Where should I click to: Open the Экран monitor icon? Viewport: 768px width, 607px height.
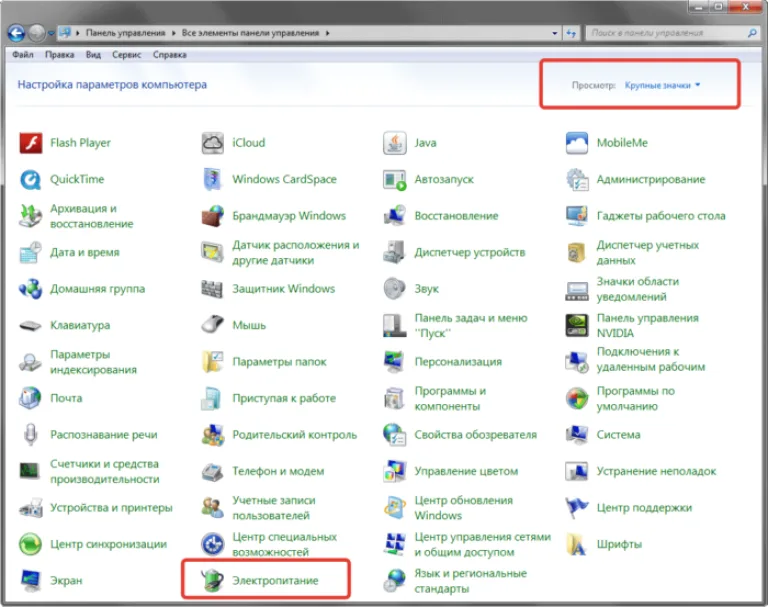click(30, 581)
